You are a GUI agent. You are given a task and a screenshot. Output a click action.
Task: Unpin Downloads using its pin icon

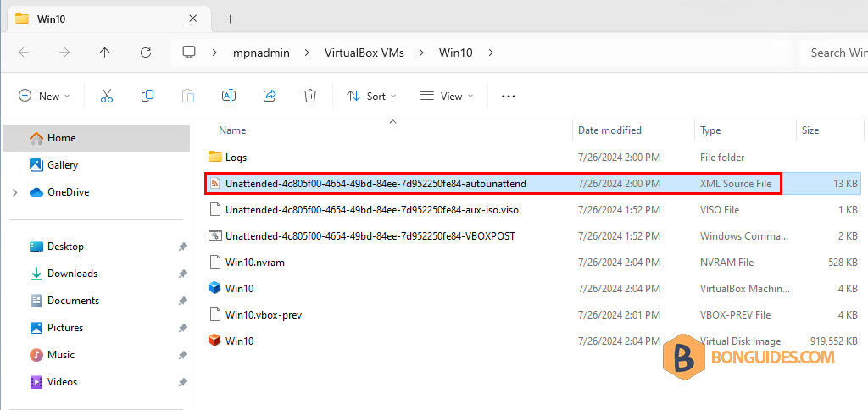tap(181, 274)
